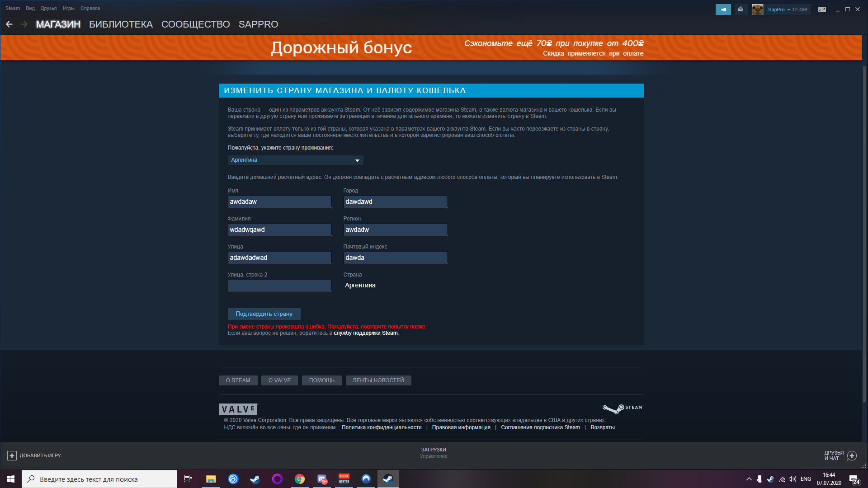Image resolution: width=868 pixels, height=488 pixels.
Task: Open the Возвраты link
Action: [x=603, y=427]
